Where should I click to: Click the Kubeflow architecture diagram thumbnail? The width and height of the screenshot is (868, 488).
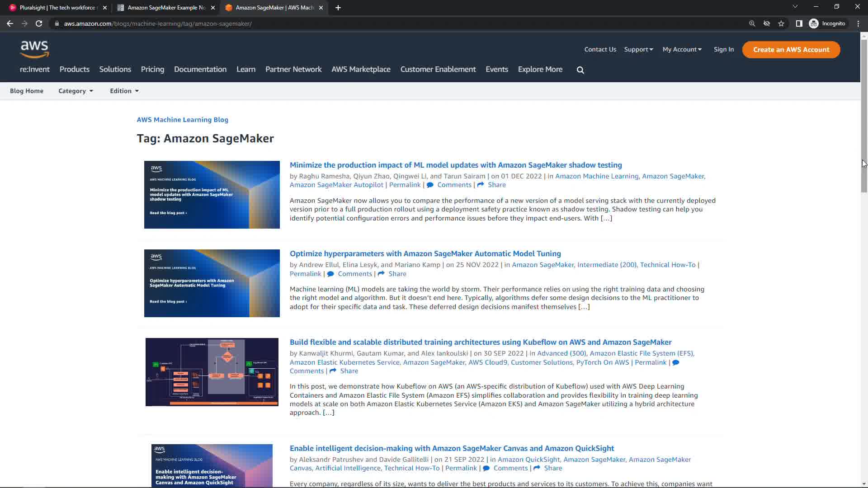coord(212,372)
